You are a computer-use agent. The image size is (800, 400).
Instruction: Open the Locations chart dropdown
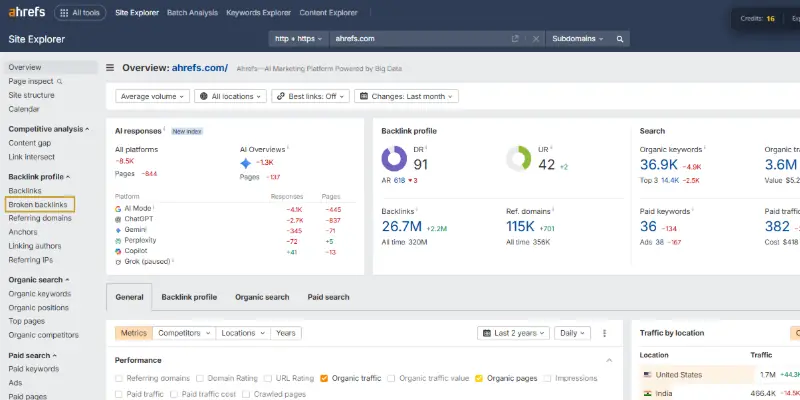tap(243, 333)
